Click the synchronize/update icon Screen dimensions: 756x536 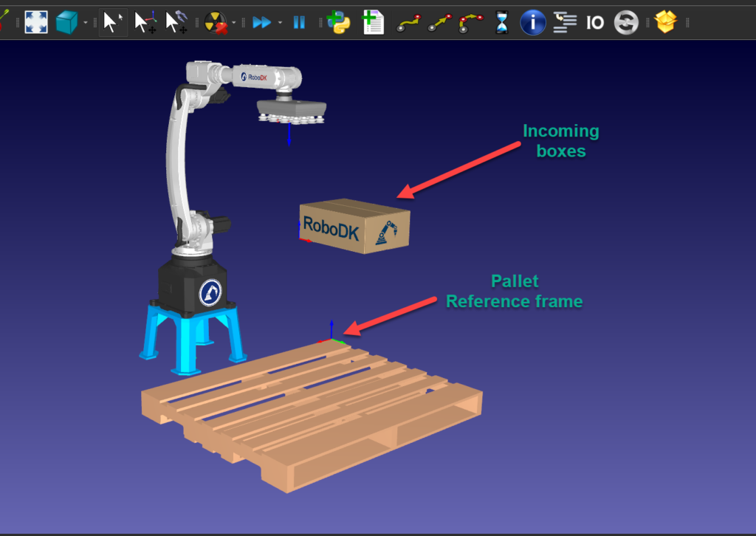click(x=625, y=22)
